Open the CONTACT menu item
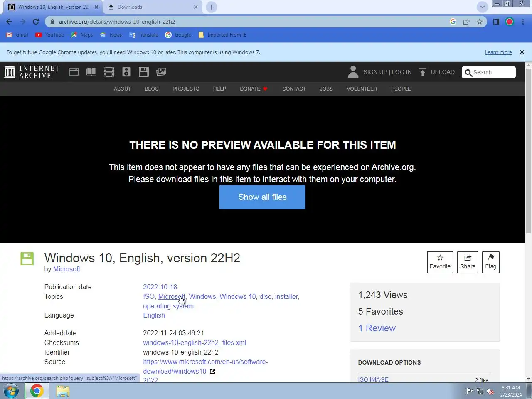Image resolution: width=532 pixels, height=399 pixels. (x=294, y=89)
